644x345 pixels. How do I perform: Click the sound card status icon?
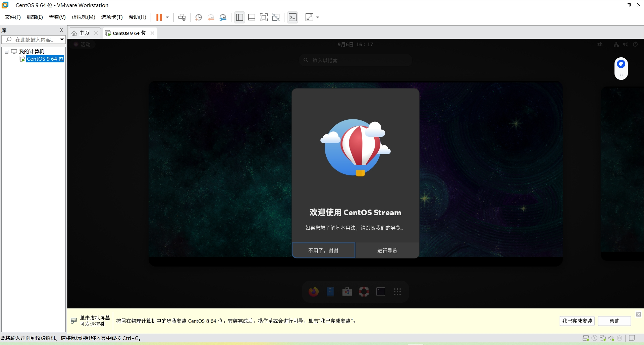[x=611, y=338]
